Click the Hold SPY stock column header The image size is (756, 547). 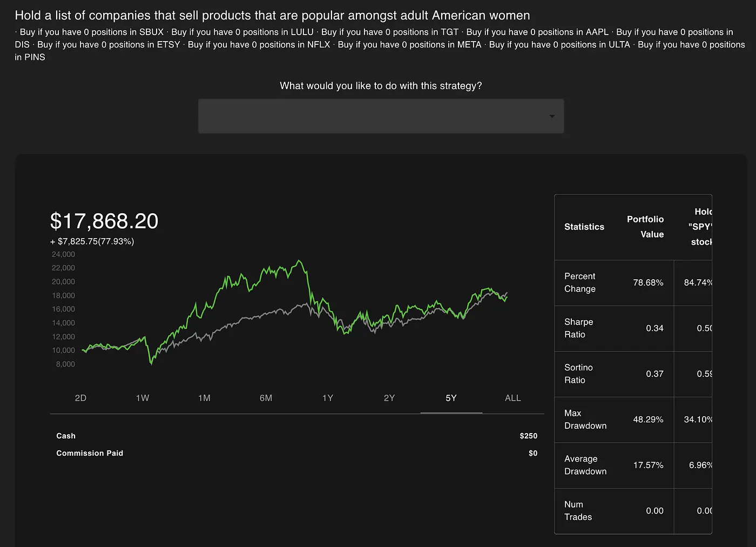pos(700,227)
